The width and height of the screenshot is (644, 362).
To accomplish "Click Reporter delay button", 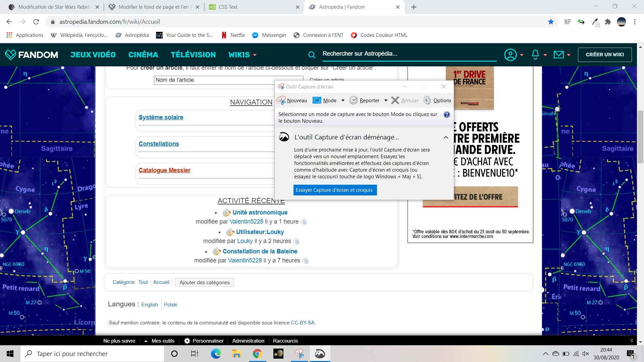I will coord(365,100).
